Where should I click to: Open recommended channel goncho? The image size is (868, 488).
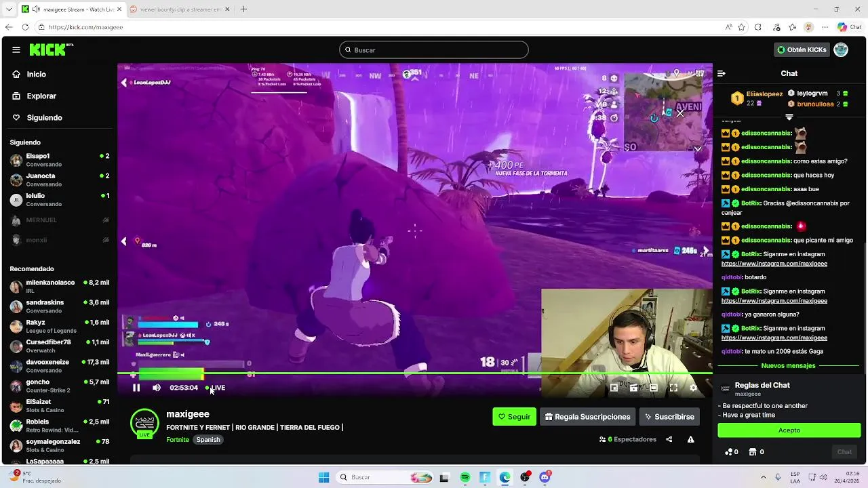tap(59, 386)
